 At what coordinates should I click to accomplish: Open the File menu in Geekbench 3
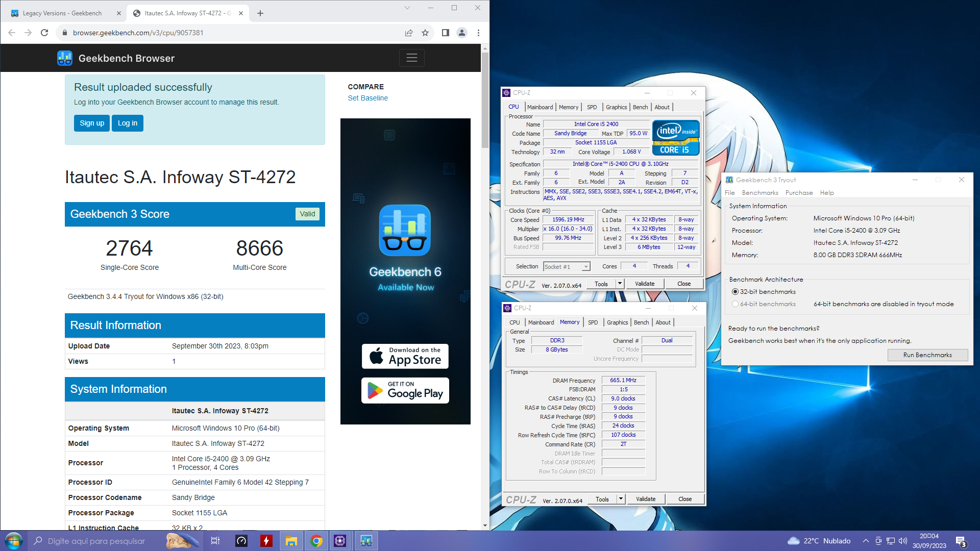730,193
